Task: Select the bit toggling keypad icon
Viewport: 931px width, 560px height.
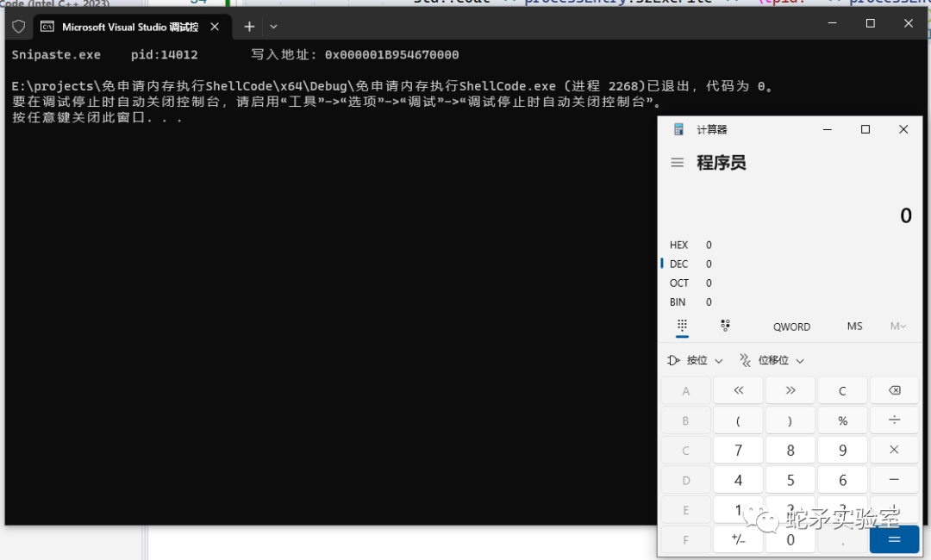Action: tap(725, 327)
